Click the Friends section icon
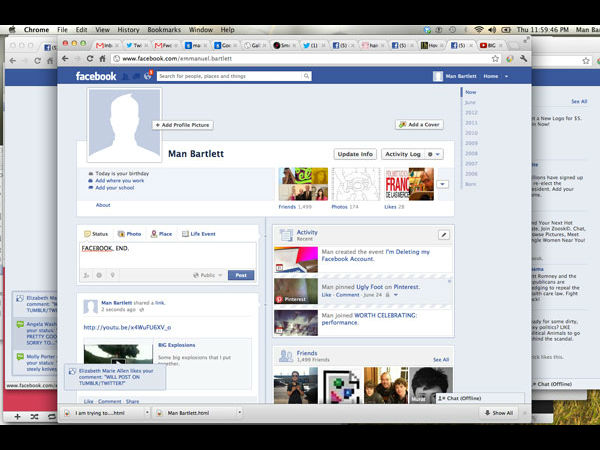This screenshot has height=450, width=600. pos(286,356)
